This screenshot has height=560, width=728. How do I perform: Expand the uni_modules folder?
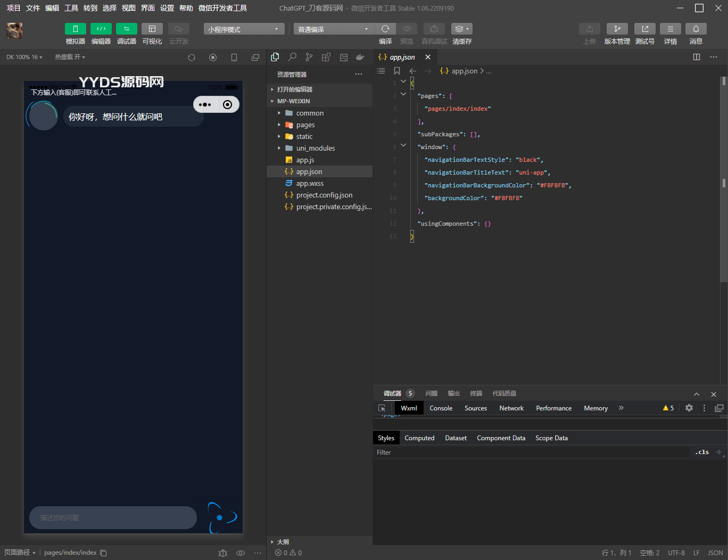click(x=315, y=149)
